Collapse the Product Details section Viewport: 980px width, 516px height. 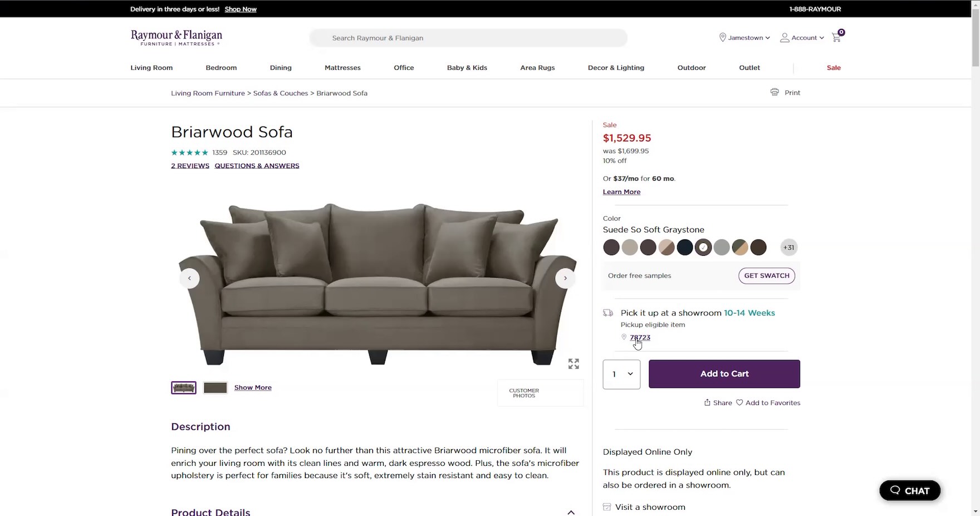pos(571,512)
